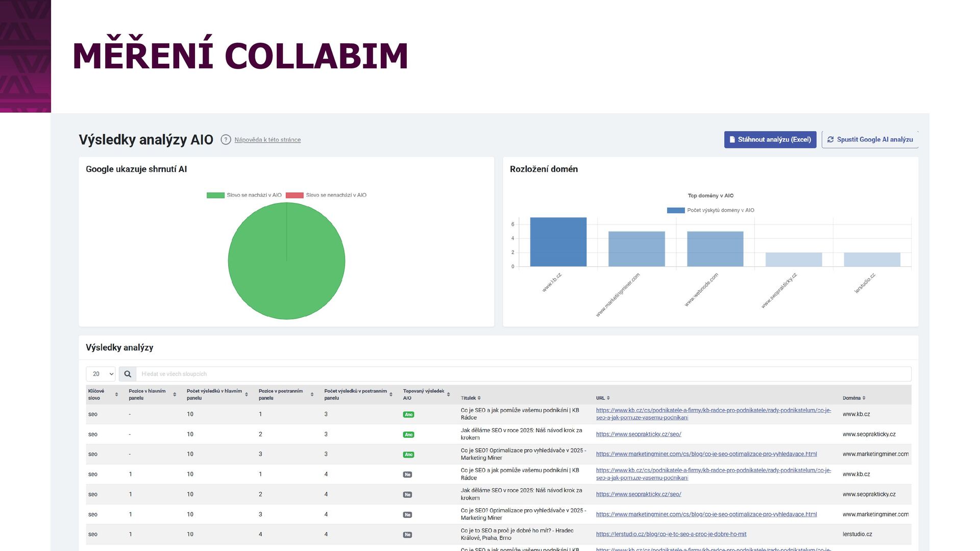The width and height of the screenshot is (980, 551).
Task: Open the Nápověda k této stránce link
Action: 267,140
